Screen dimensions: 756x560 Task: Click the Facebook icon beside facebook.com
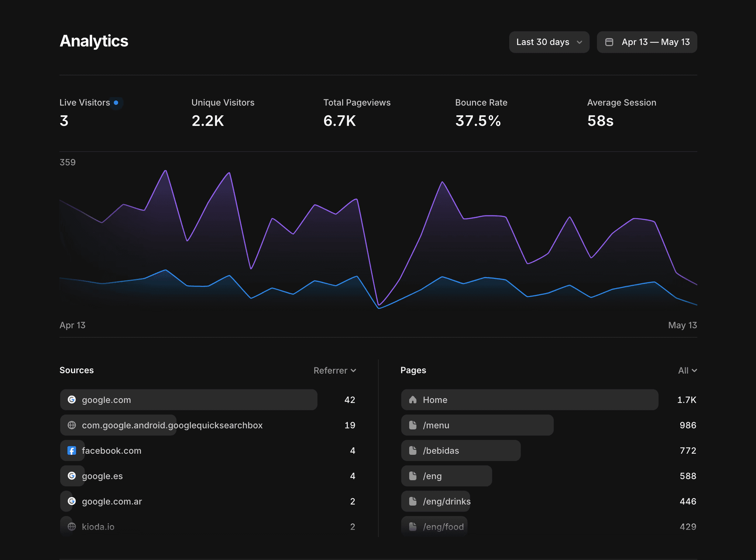pyautogui.click(x=72, y=451)
